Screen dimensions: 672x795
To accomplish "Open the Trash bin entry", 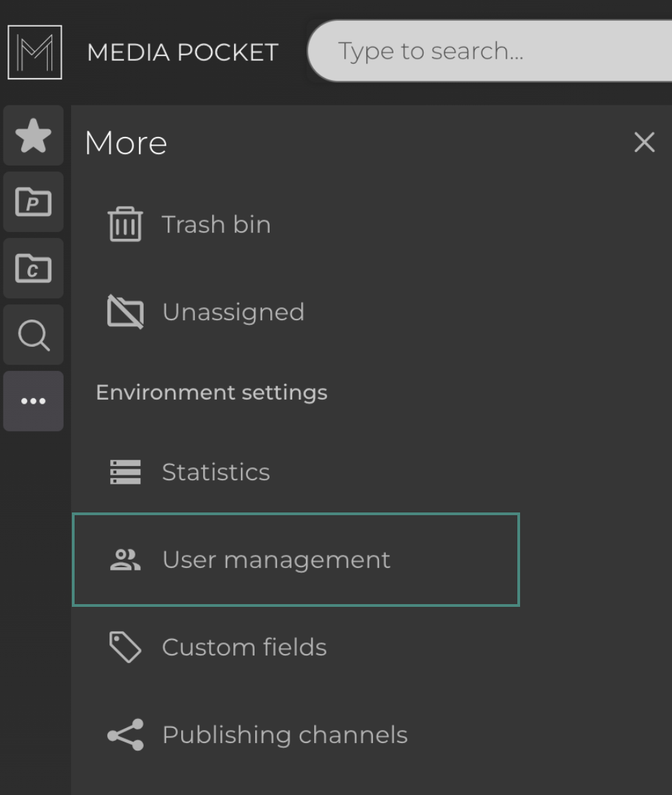I will coord(216,225).
